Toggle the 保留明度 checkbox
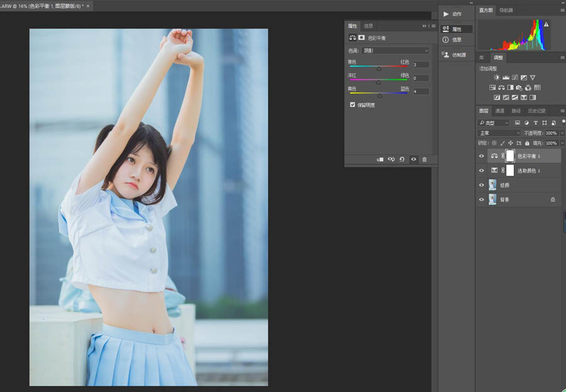Viewport: 566px width, 392px height. pos(352,105)
